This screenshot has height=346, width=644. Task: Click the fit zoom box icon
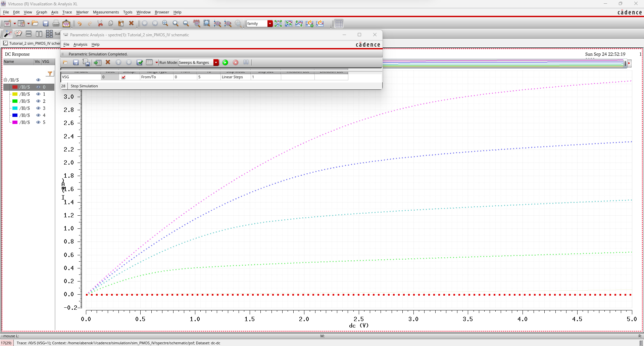(x=207, y=24)
